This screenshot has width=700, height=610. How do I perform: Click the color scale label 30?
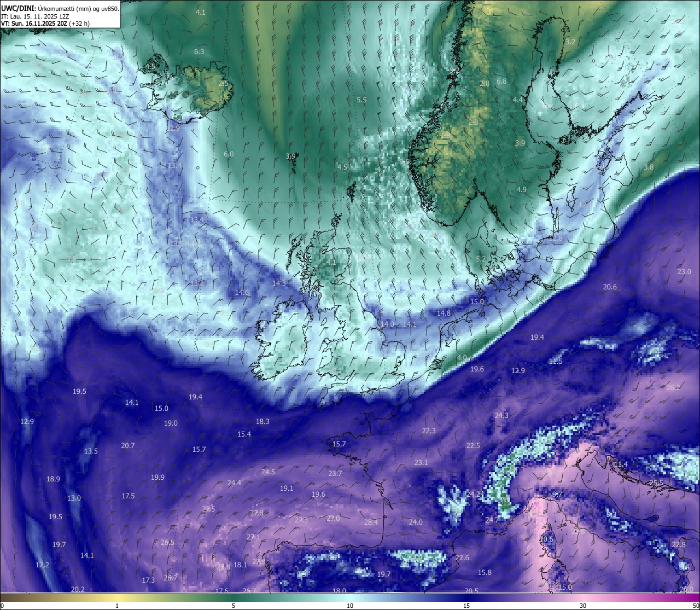coord(583,605)
